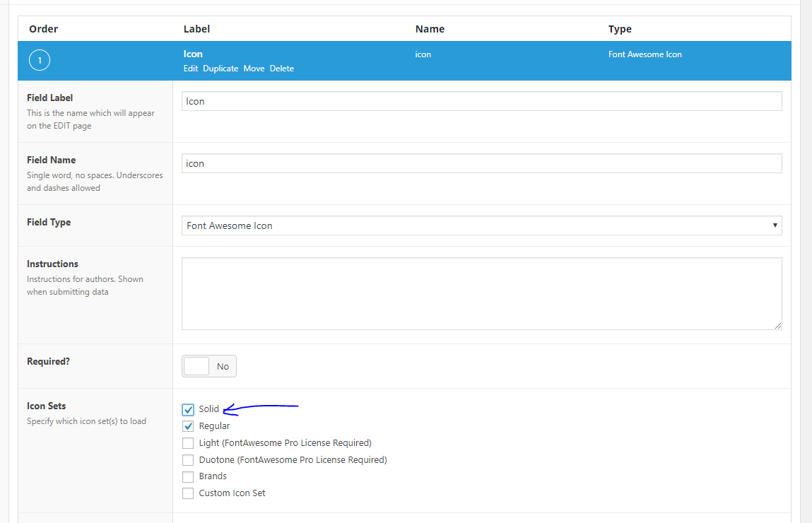Click into the Field Label input
Screen dimensions: 812x523
tap(481, 101)
